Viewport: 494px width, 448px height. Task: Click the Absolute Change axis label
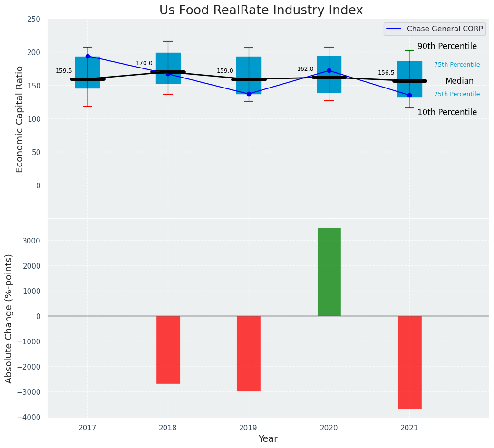pyautogui.click(x=9, y=318)
